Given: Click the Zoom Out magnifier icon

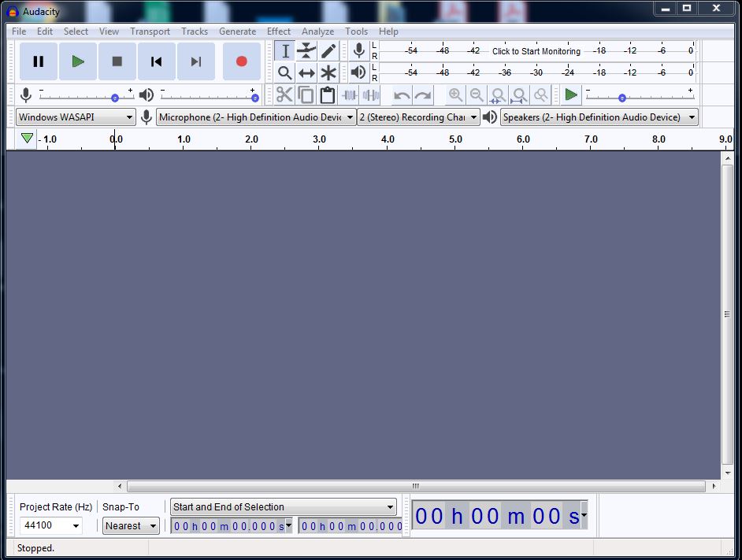Looking at the screenshot, I should [x=477, y=95].
